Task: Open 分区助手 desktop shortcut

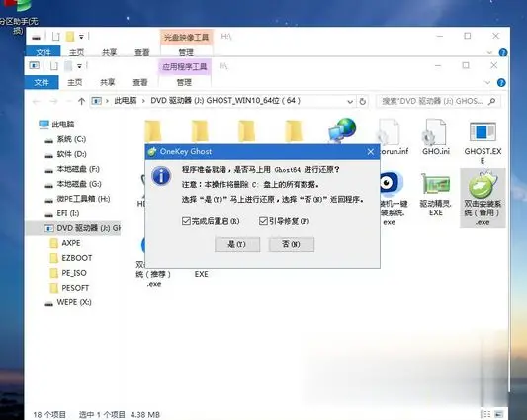Action: (x=18, y=17)
